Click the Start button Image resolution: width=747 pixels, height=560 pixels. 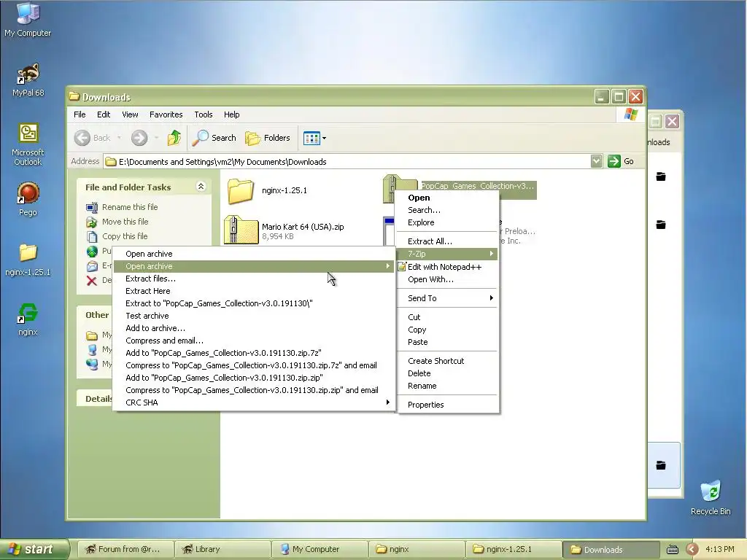point(34,549)
